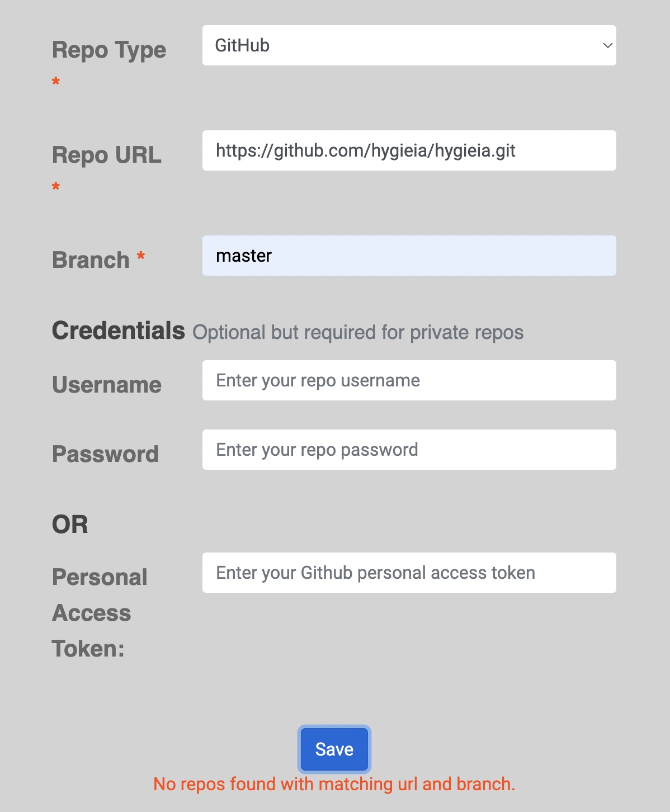This screenshot has width=670, height=812.
Task: Click the red asterisk under Repo Type
Action: (x=56, y=82)
